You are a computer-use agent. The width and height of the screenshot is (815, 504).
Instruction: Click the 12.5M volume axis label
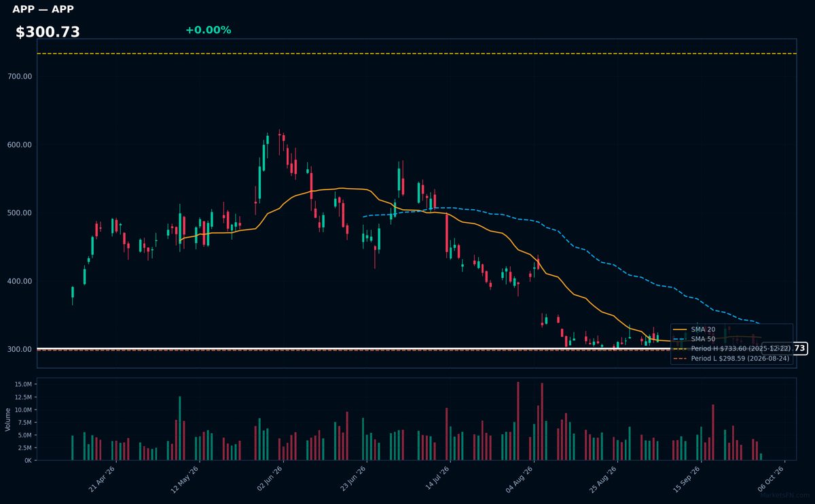(23, 397)
